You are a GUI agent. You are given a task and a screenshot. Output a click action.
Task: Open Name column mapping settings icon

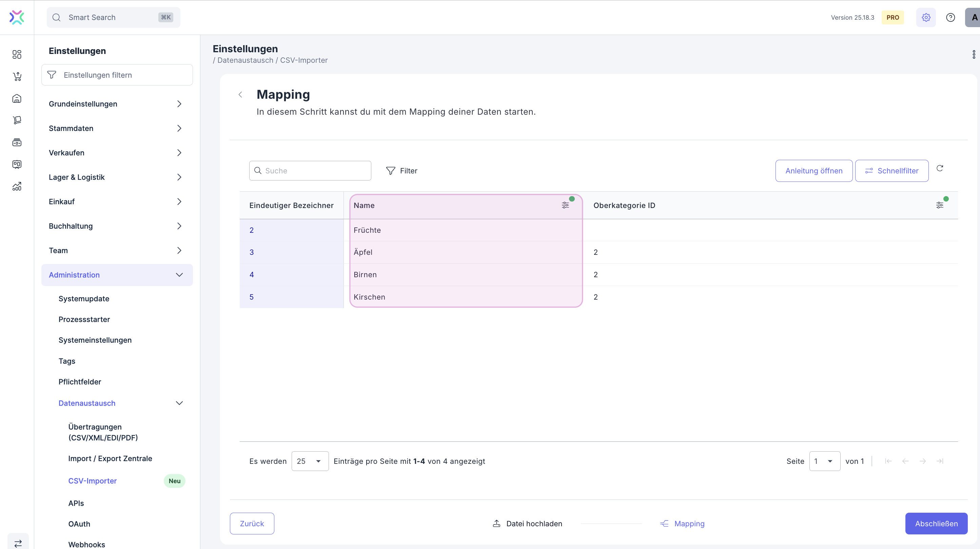tap(565, 205)
